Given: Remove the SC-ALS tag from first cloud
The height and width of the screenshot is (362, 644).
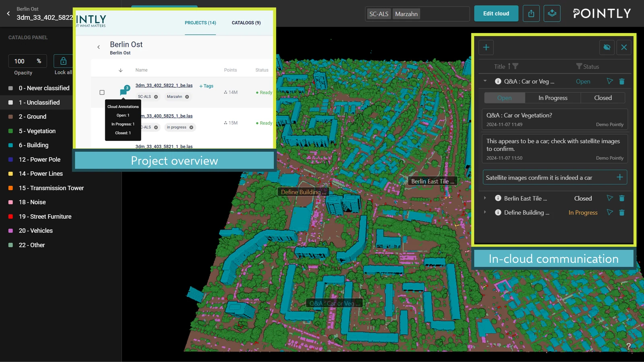Looking at the screenshot, I should (x=156, y=97).
